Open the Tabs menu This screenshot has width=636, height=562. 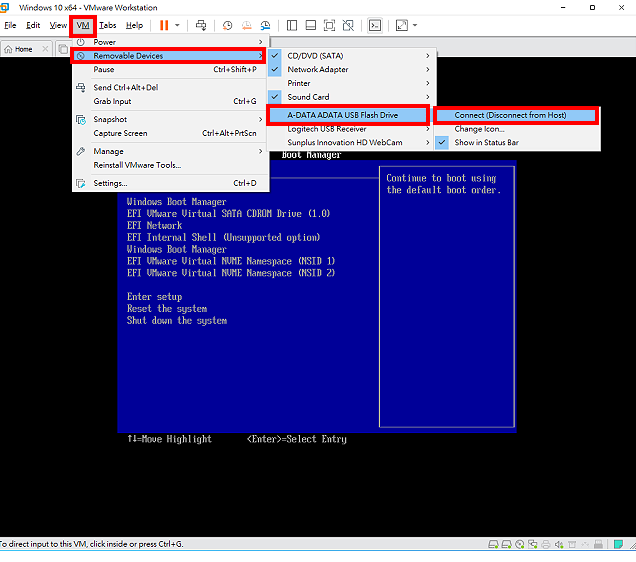click(x=107, y=25)
